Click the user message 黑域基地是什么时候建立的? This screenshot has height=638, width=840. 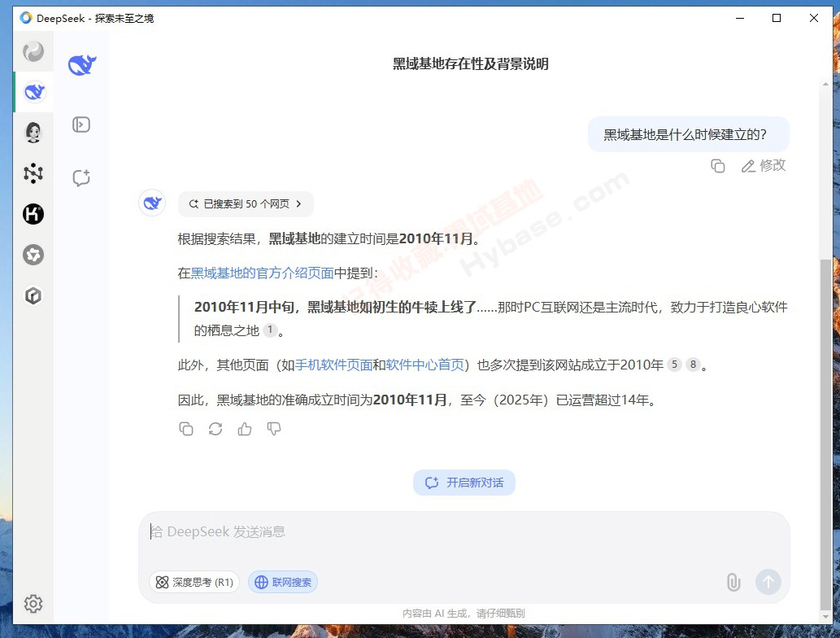click(689, 134)
